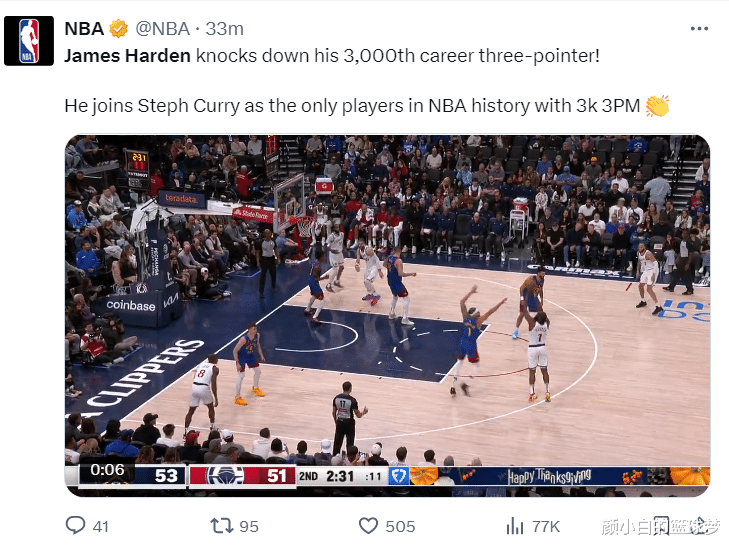Click the 505 likes count

tap(400, 526)
